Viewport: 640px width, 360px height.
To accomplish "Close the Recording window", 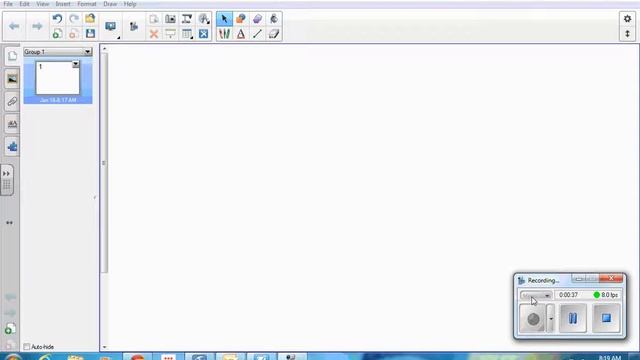I will (x=611, y=279).
